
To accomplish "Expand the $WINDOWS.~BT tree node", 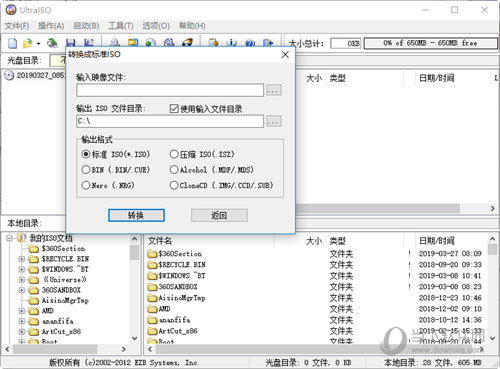I will 22,269.
